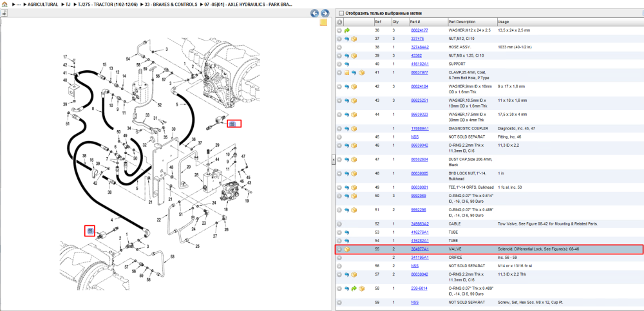Sort by the 'Part Description' column header
The image size is (644, 311).
[x=462, y=22]
